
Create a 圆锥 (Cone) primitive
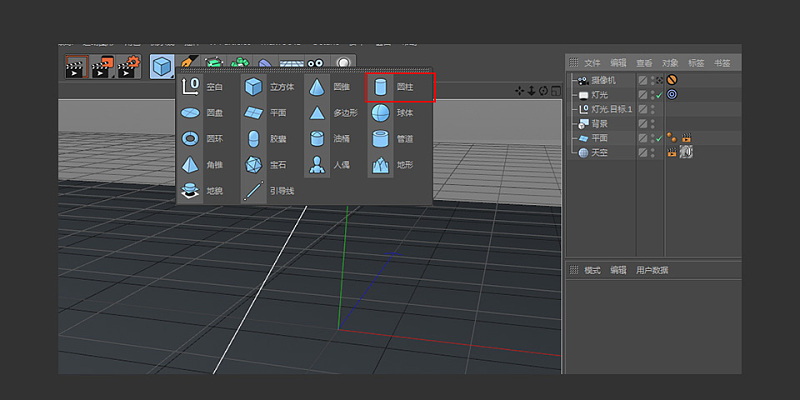(317, 88)
